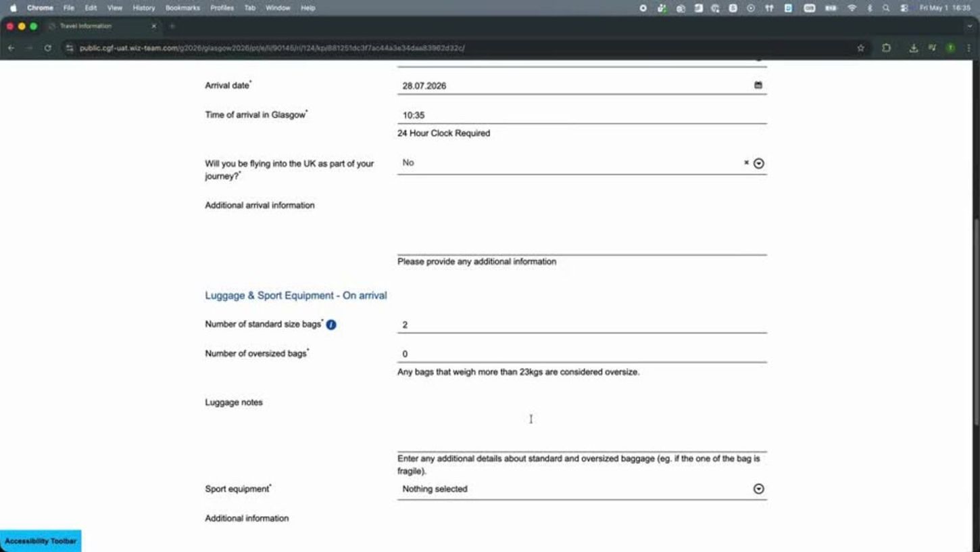The width and height of the screenshot is (980, 552).
Task: Reload the page
Action: [x=47, y=48]
